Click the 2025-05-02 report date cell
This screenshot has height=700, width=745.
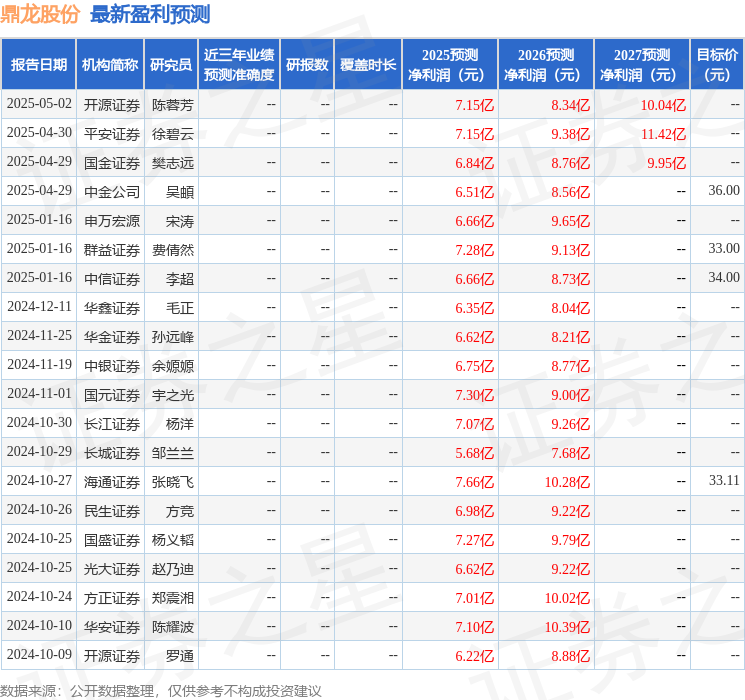point(39,104)
